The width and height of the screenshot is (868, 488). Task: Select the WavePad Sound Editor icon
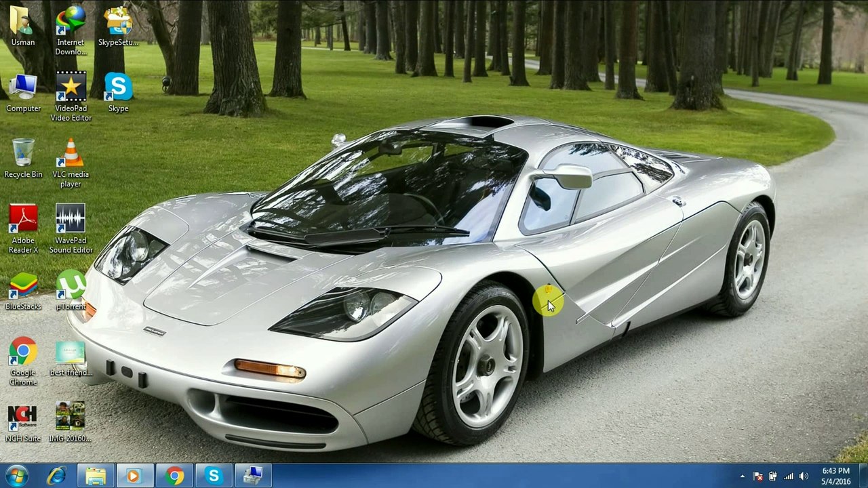point(71,220)
